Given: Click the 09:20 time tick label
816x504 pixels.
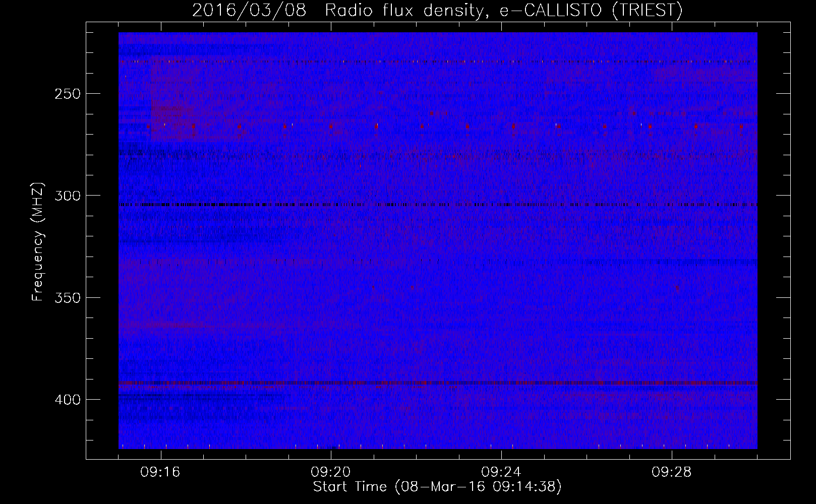Looking at the screenshot, I should coord(331,472).
